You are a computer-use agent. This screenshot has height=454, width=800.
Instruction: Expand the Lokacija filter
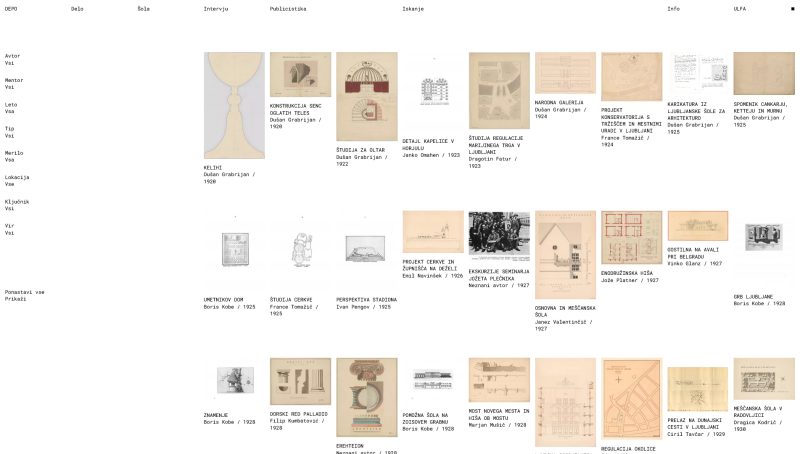point(17,181)
